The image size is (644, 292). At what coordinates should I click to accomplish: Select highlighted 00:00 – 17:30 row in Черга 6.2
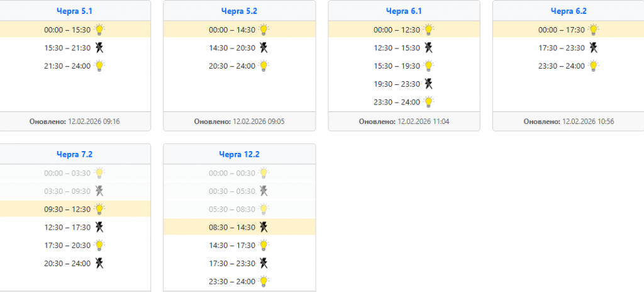pos(568,30)
